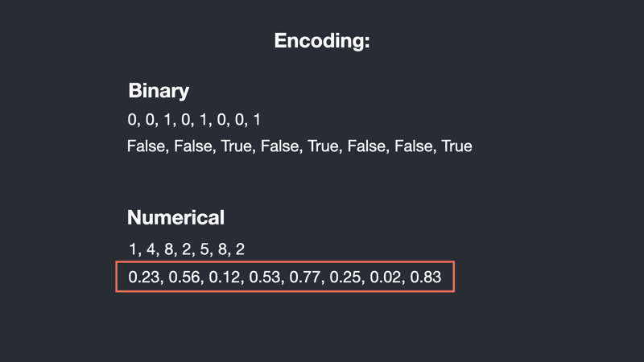Image resolution: width=644 pixels, height=362 pixels.
Task: Click the value 0.56 in highlighted row
Action: pos(184,277)
